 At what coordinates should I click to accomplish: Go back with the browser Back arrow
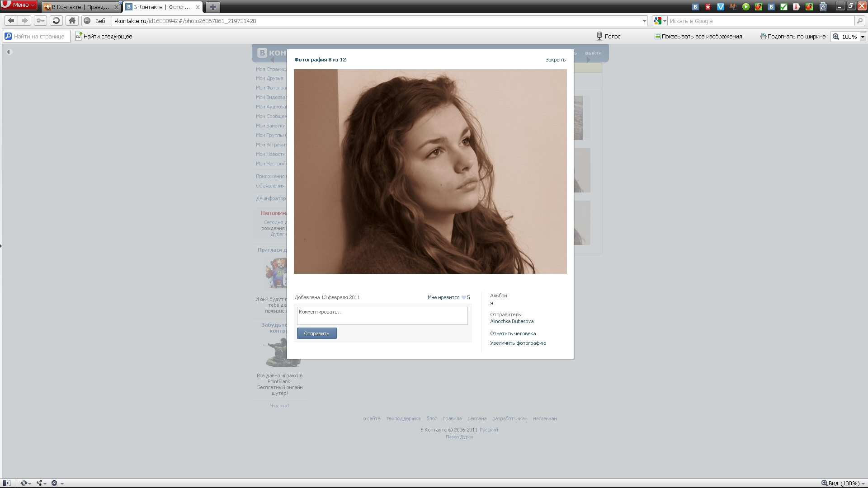11,21
